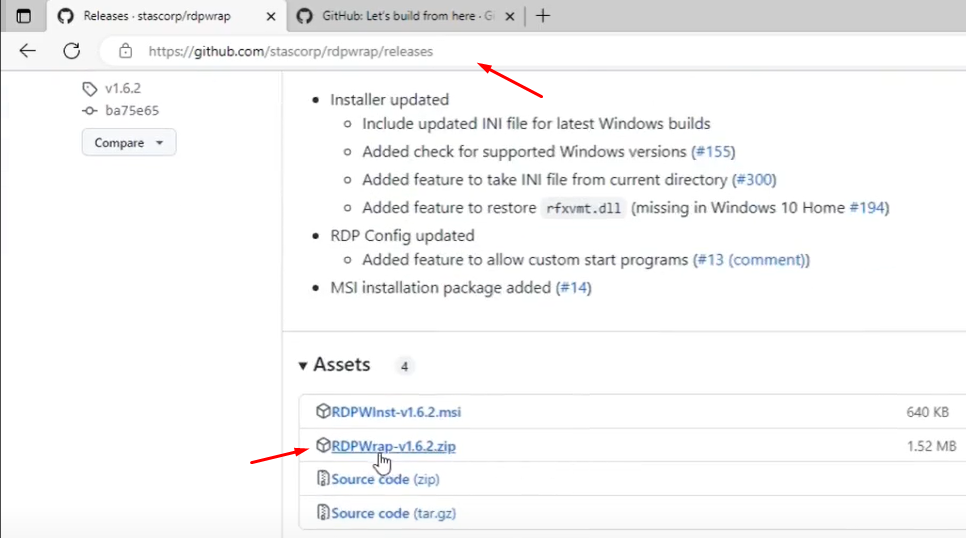Screen dimensions: 966x538
Task: Click the rfxvmt.dll code text
Action: pos(583,208)
